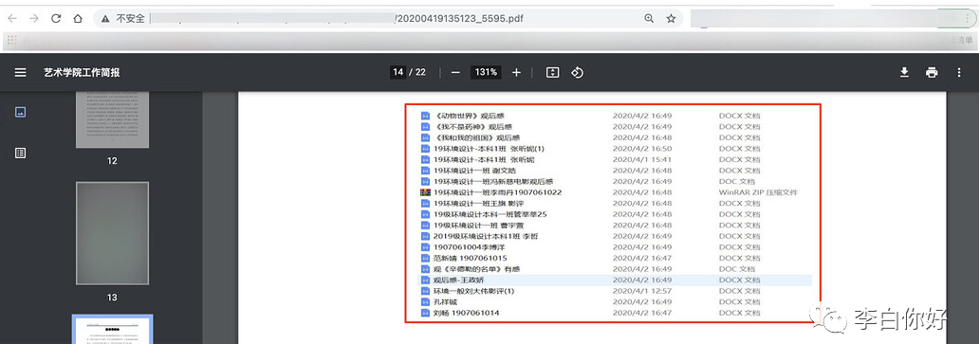Toggle the PDF sidebar with hamburger menu

[x=21, y=72]
